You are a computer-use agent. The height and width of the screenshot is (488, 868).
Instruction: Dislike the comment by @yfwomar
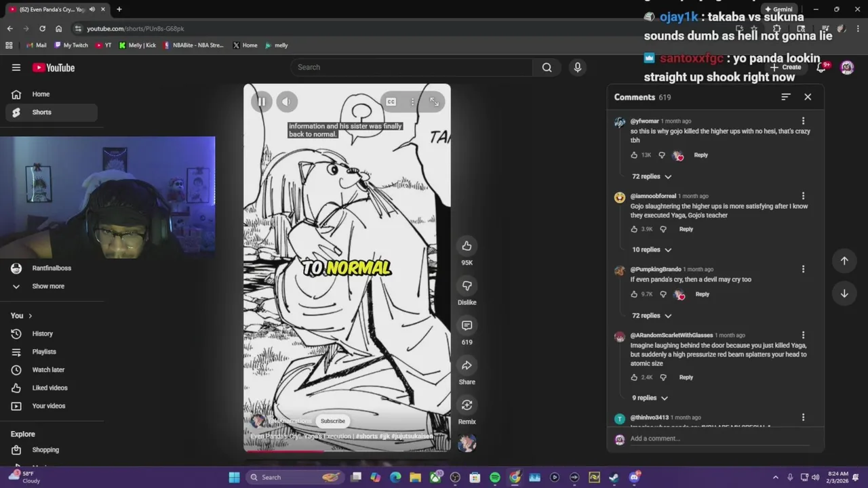(x=662, y=155)
